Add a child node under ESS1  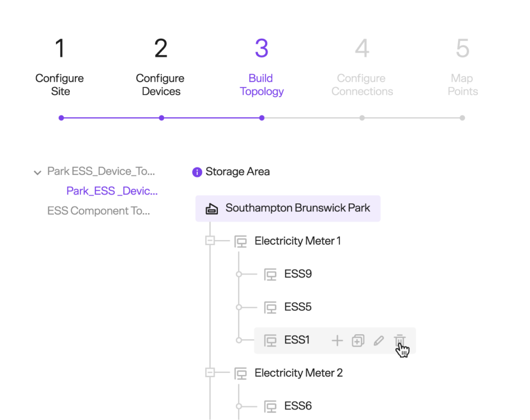click(337, 340)
